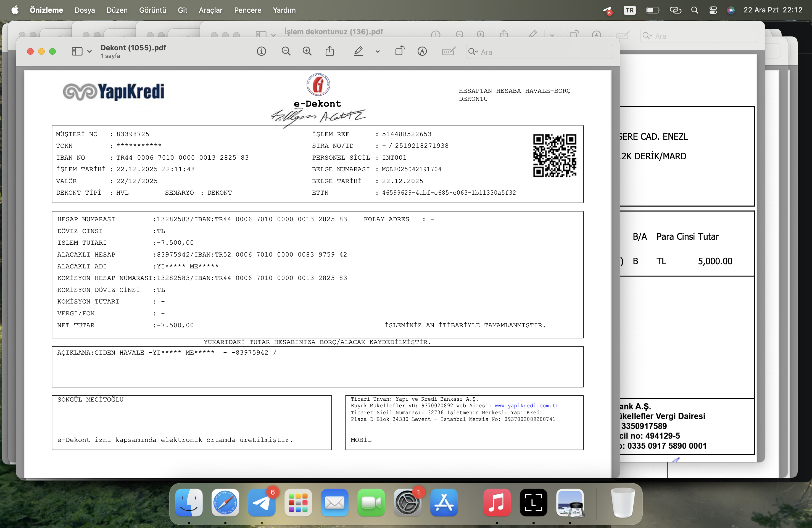
Task: Open form filling tool in Dekont (1055) toolbar
Action: [448, 52]
